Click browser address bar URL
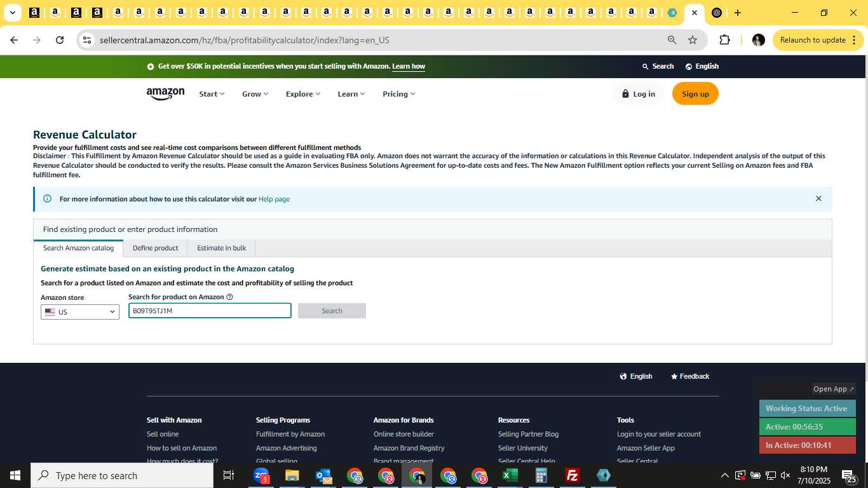This screenshot has width=868, height=488. [244, 40]
